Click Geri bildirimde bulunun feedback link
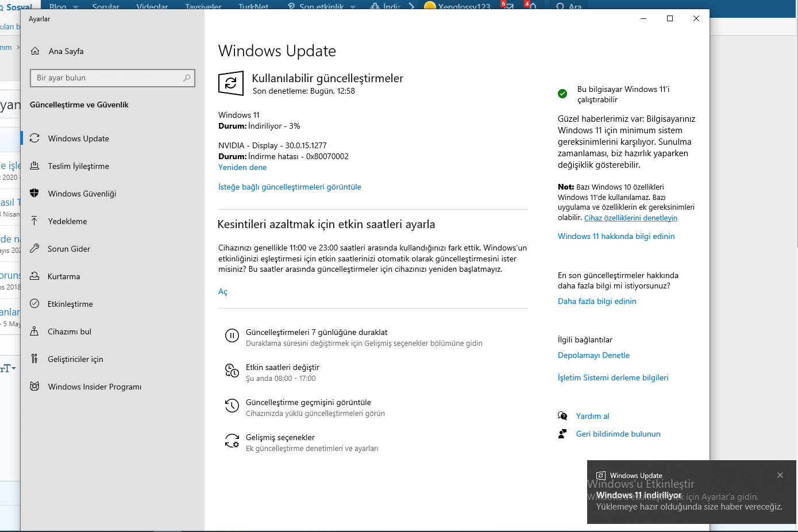The image size is (798, 532). tap(618, 434)
